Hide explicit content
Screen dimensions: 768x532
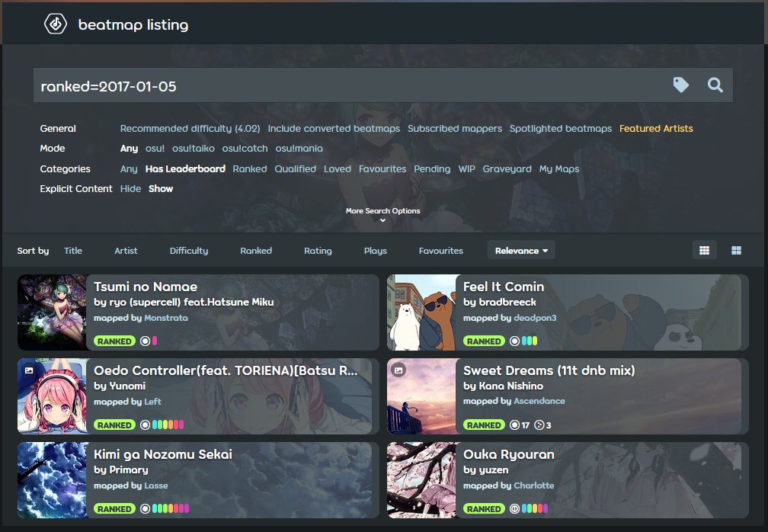pos(130,188)
